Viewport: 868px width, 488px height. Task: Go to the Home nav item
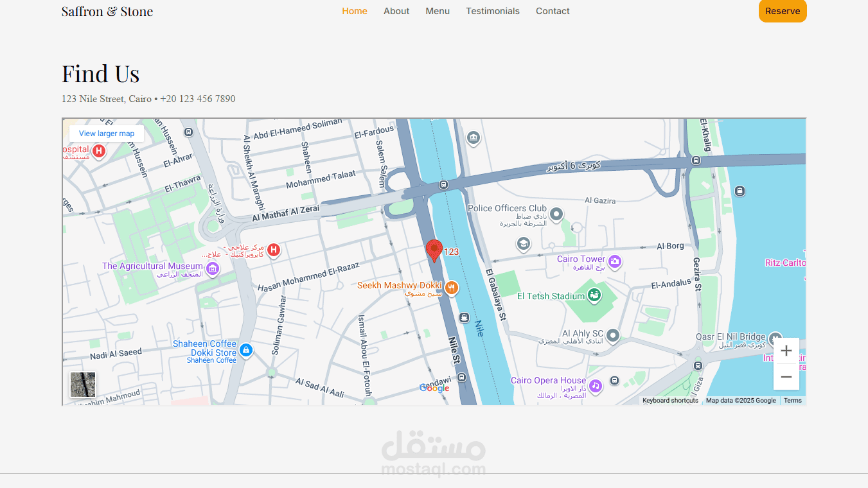(x=355, y=11)
